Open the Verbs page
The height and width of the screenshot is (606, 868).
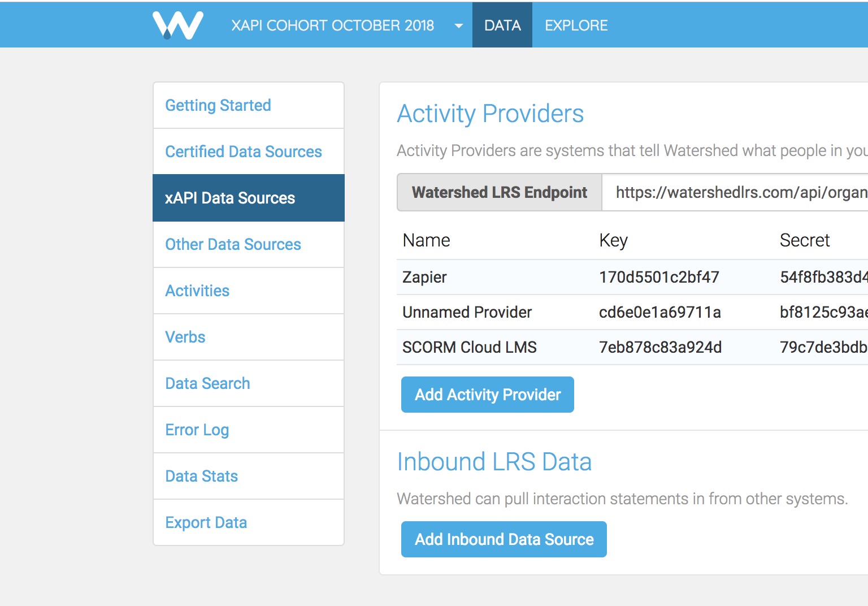pos(185,337)
